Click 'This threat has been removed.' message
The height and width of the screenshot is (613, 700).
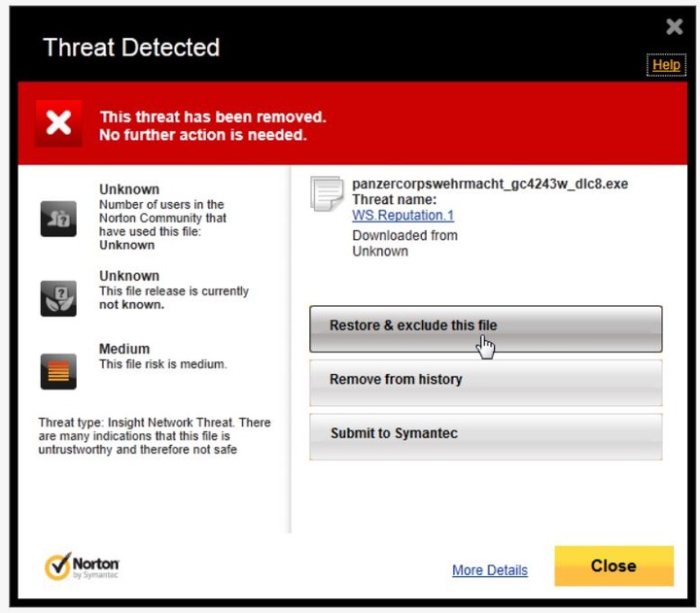213,117
